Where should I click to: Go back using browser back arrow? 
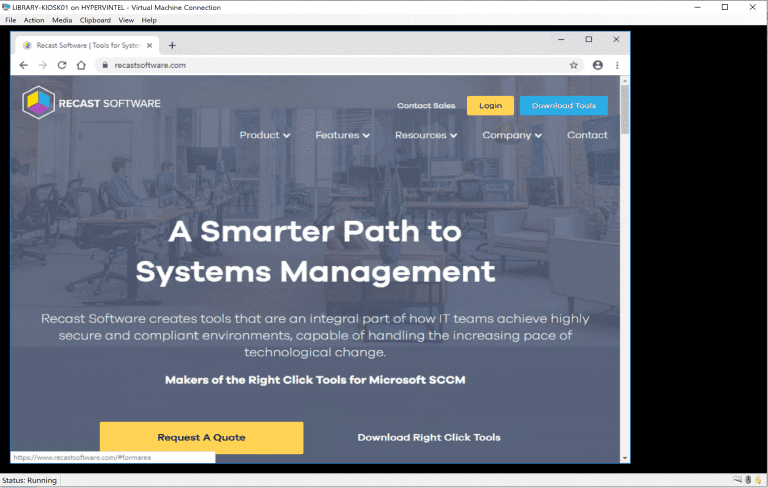(x=24, y=65)
